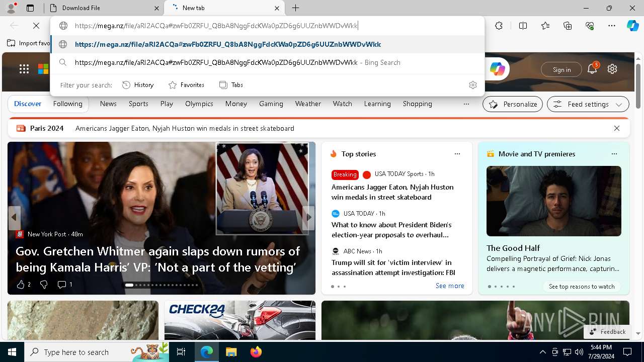Filter search by History

[x=138, y=85]
